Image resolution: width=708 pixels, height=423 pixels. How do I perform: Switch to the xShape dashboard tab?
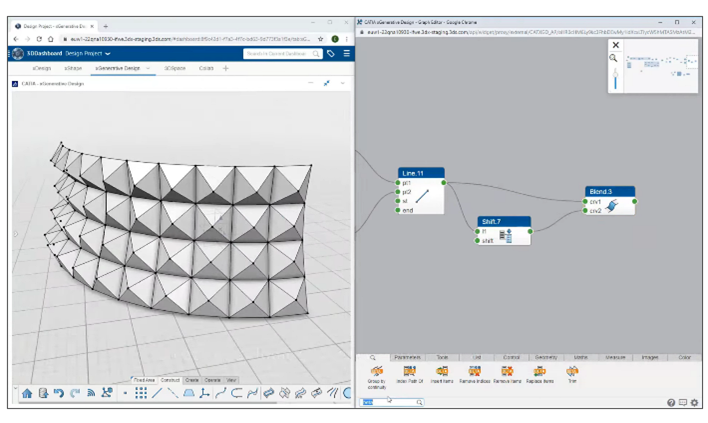(x=73, y=68)
